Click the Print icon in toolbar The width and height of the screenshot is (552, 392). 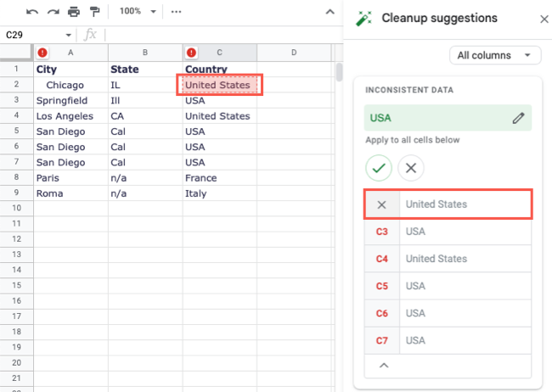point(73,12)
